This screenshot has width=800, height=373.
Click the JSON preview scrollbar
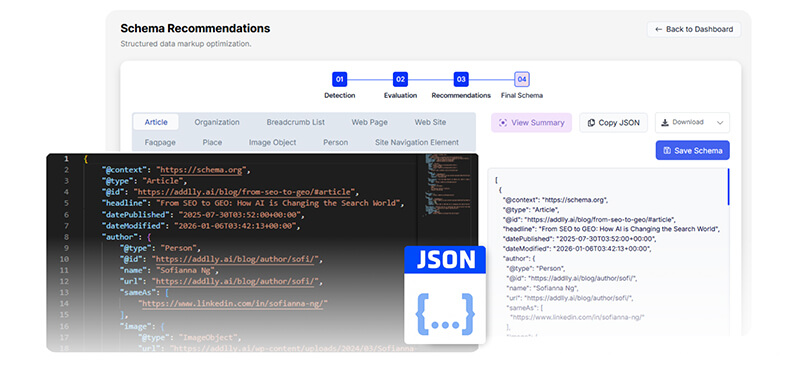(x=729, y=187)
